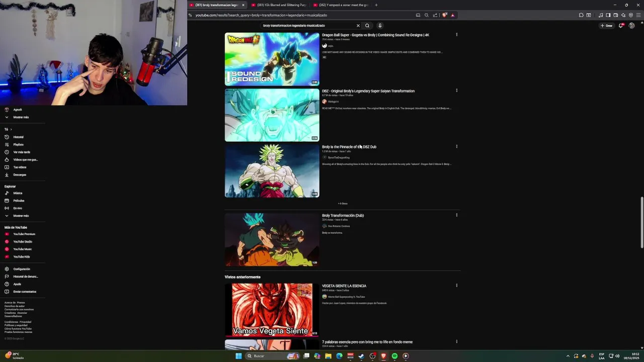Click Brave Rewards triangle icon
The image size is (644, 362).
tap(452, 15)
